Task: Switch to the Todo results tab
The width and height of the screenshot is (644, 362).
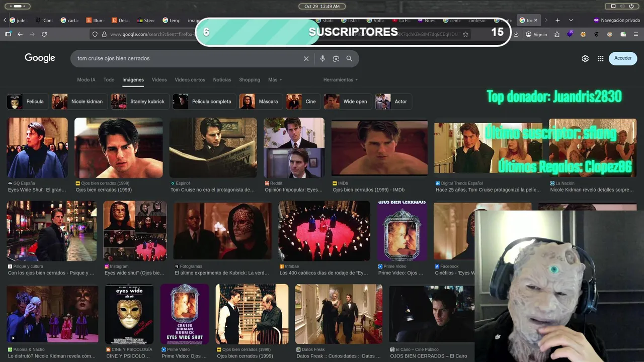Action: click(x=109, y=79)
